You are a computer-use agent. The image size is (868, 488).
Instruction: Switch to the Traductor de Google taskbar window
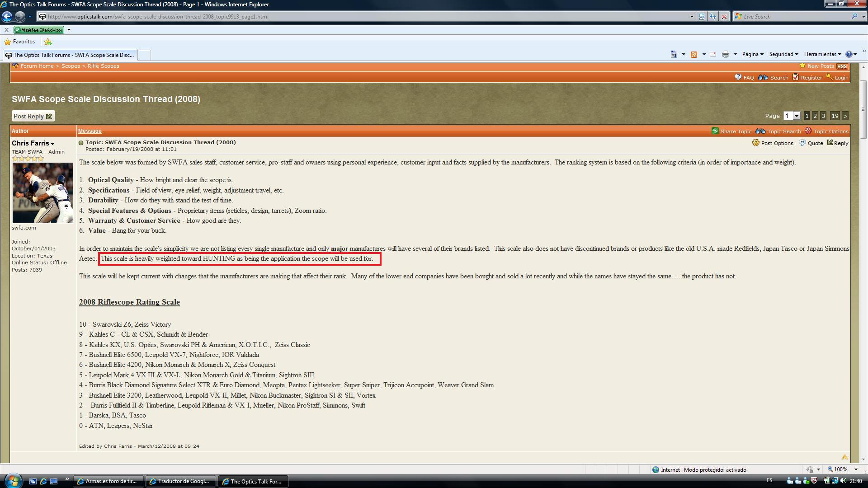pyautogui.click(x=181, y=481)
